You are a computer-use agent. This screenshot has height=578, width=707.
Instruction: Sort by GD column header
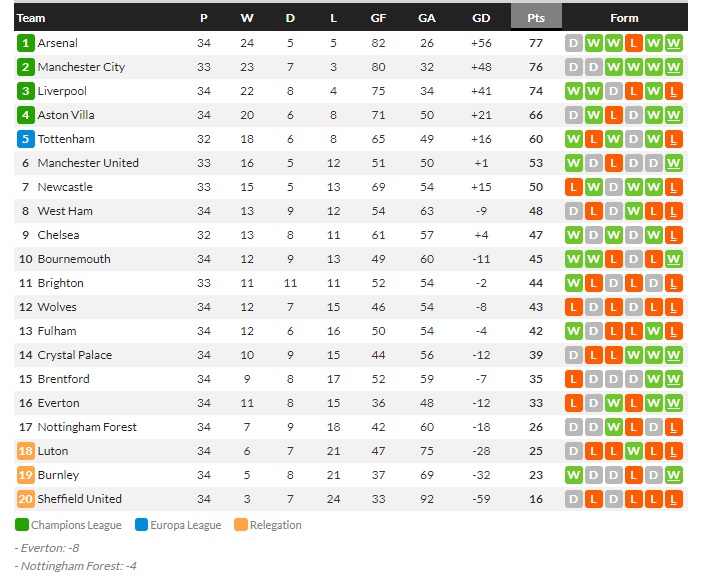pyautogui.click(x=480, y=18)
